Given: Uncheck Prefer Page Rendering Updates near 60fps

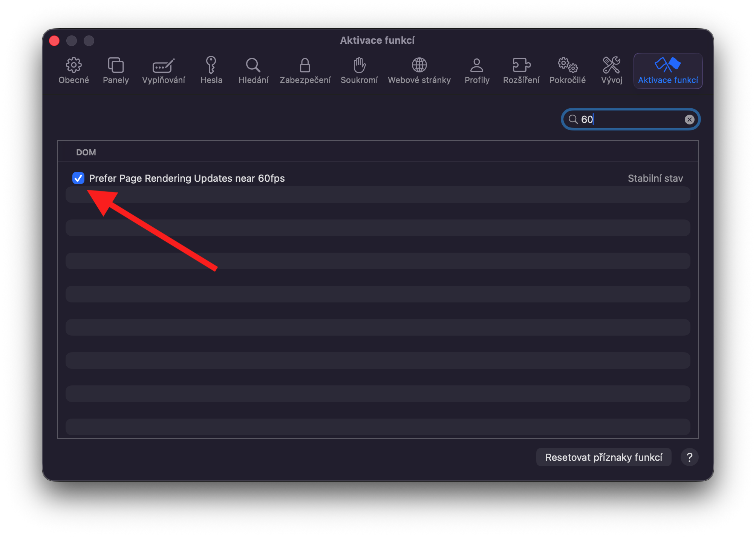Looking at the screenshot, I should [x=78, y=178].
